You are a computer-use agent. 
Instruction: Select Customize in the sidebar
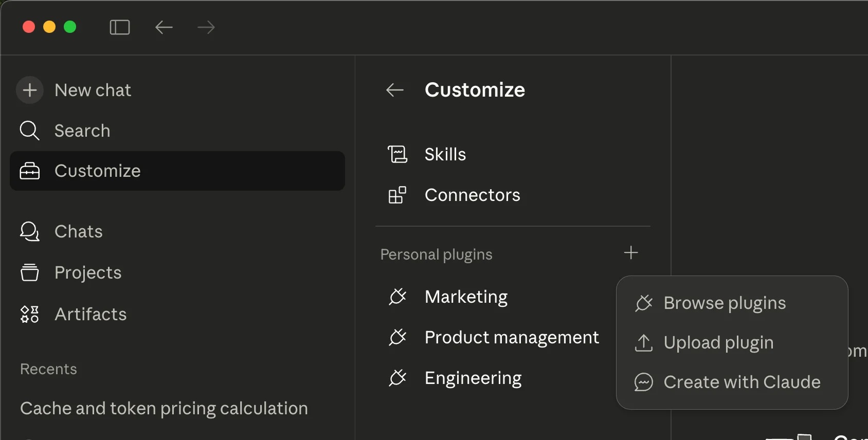(177, 171)
